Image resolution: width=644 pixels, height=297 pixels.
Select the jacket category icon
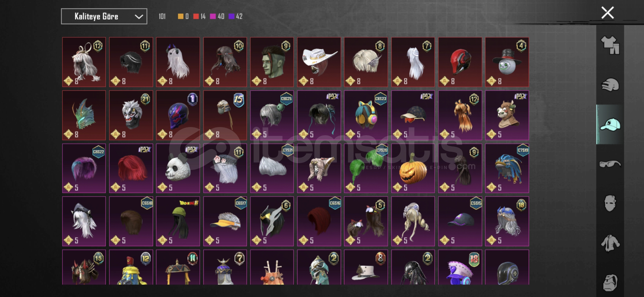(610, 243)
